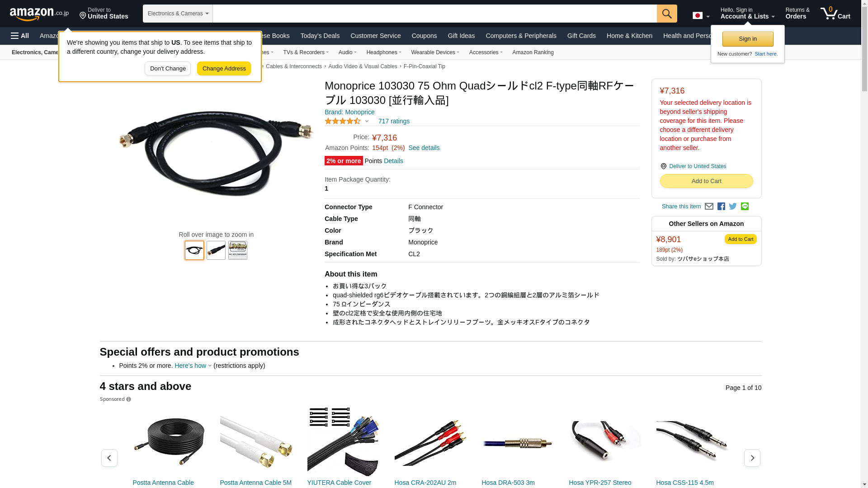Focus the main search input field
The height and width of the screenshot is (488, 868).
[434, 14]
